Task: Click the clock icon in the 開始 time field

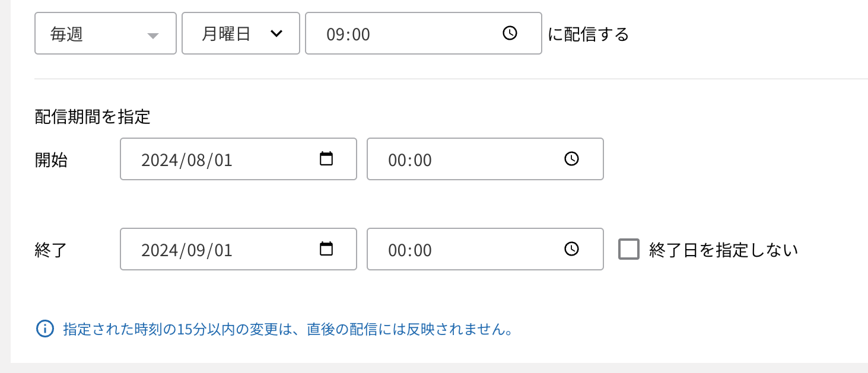Action: coord(571,159)
